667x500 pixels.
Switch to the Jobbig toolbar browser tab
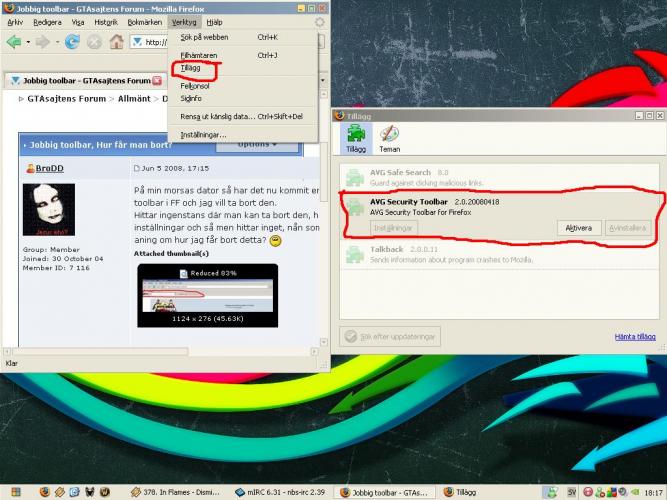(86, 80)
